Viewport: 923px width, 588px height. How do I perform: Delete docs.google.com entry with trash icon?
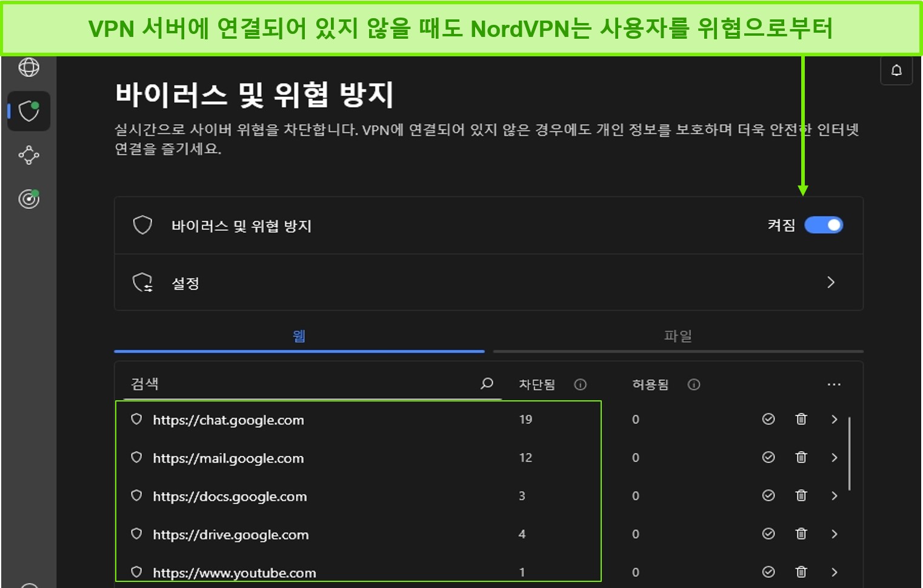(801, 495)
